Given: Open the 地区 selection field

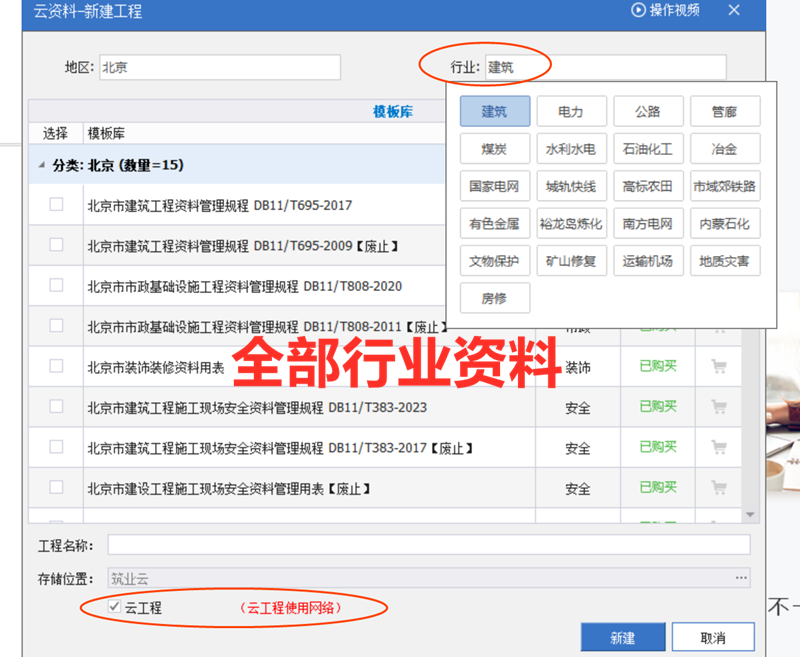Looking at the screenshot, I should (x=220, y=68).
